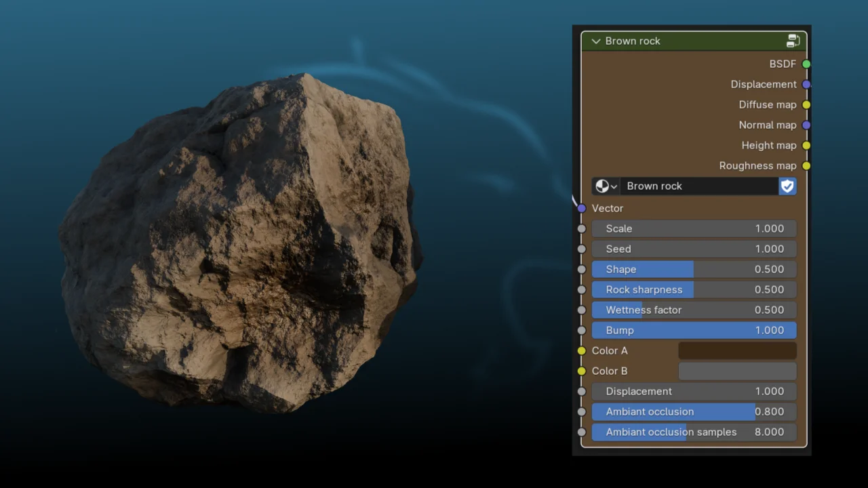Click the Brown rock name field to rename it
Viewport: 868px width, 488px height.
698,186
